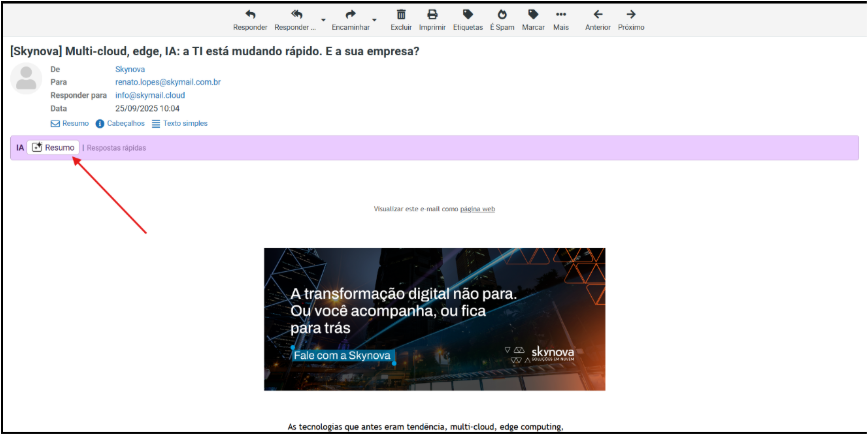Show the Cabeçalhos view
Image resolution: width=867 pixels, height=435 pixels.
(x=124, y=123)
